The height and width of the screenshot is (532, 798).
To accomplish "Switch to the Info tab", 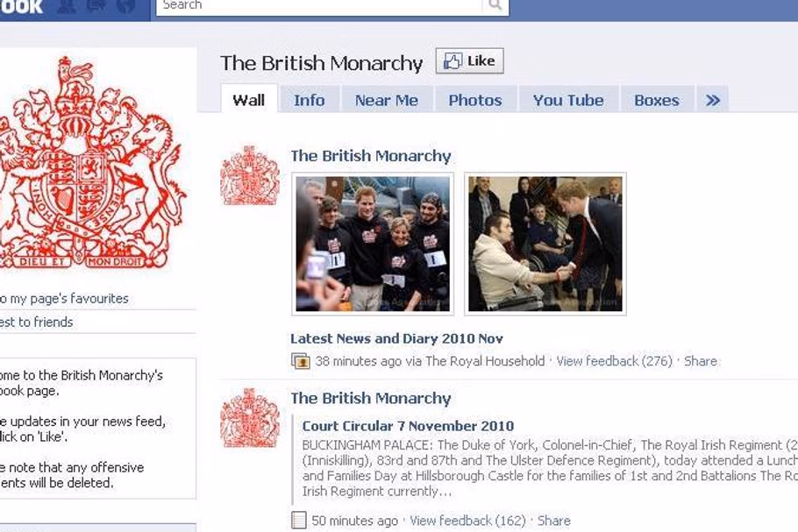I will pyautogui.click(x=310, y=100).
